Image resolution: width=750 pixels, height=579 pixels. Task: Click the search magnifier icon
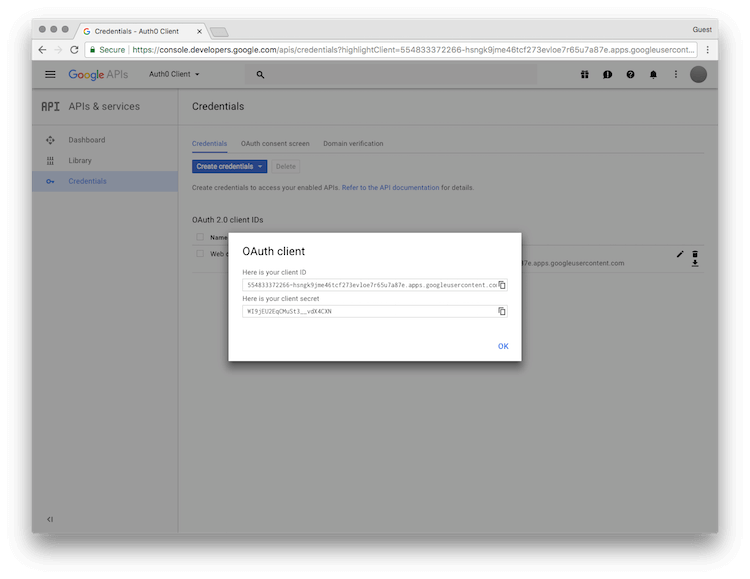260,75
